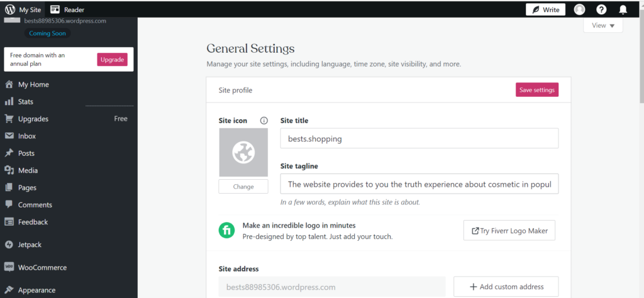Click the Site profile label
644x298 pixels.
point(235,91)
